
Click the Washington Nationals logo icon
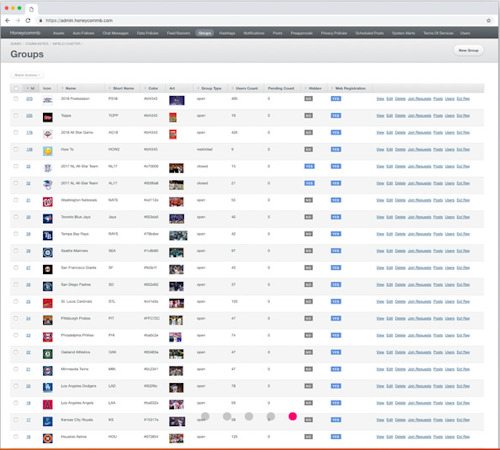[x=48, y=202]
